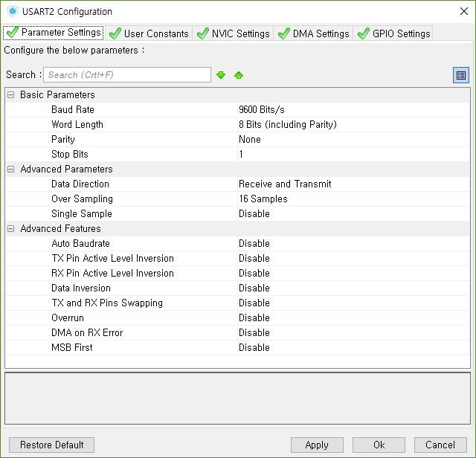This screenshot has height=458, width=476.
Task: Switch to the GPIO Settings tab
Action: tap(393, 33)
